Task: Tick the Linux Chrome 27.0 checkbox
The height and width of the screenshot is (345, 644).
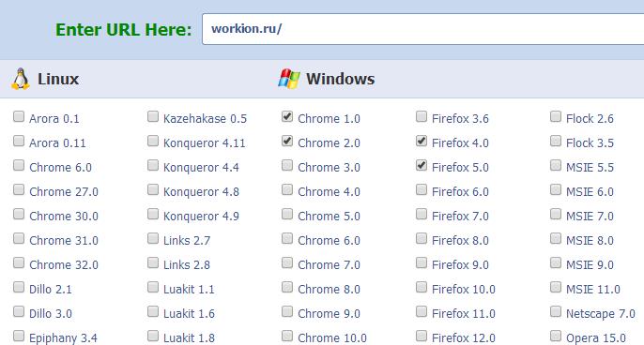Action: tap(19, 189)
